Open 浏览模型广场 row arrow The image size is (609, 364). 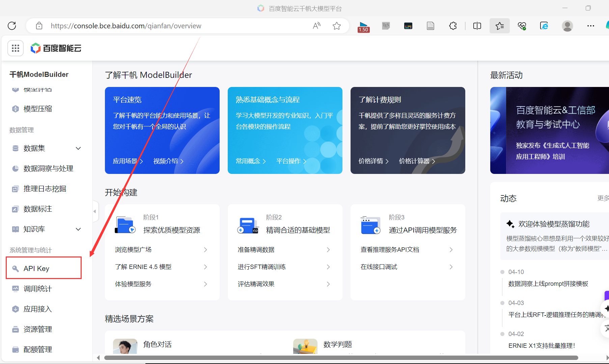pyautogui.click(x=205, y=250)
